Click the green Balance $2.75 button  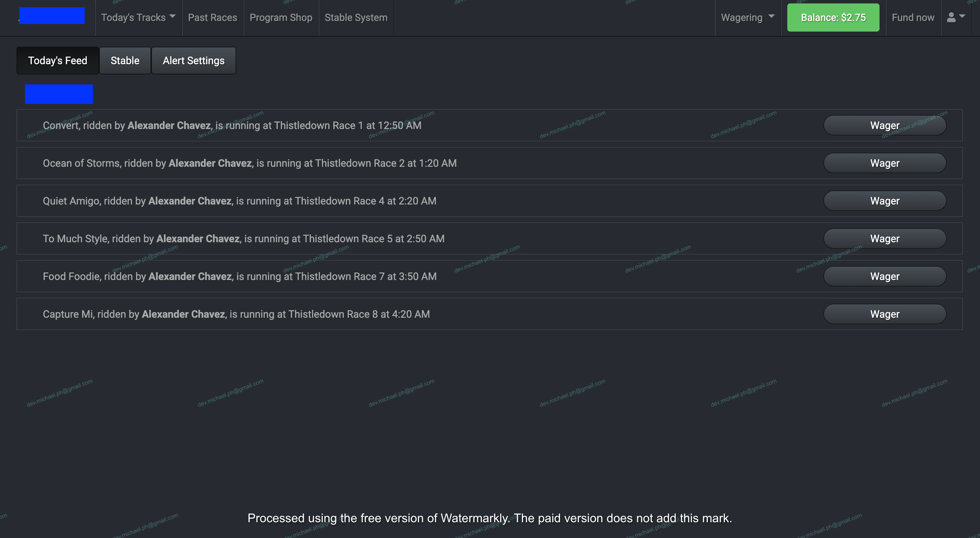[x=833, y=17]
